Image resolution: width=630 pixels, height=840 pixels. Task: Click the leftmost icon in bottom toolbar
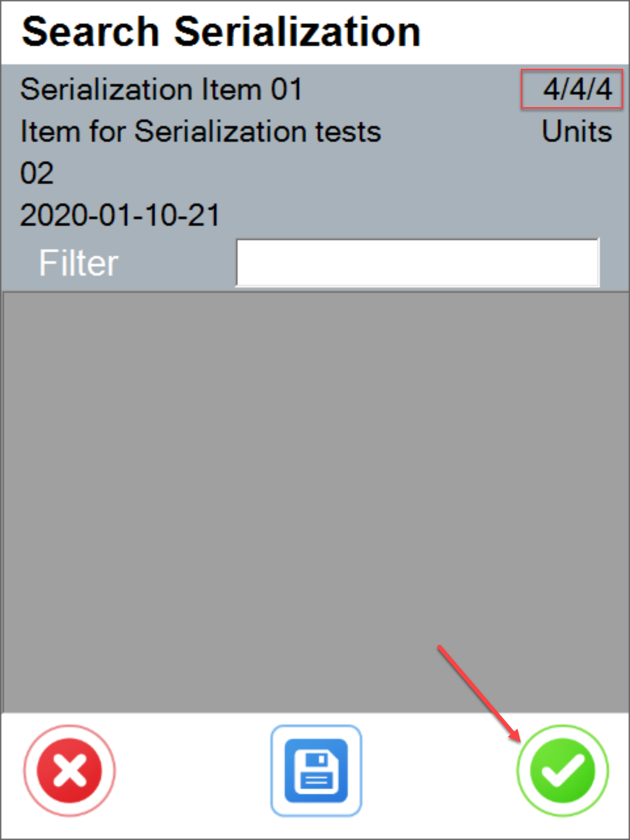[69, 770]
